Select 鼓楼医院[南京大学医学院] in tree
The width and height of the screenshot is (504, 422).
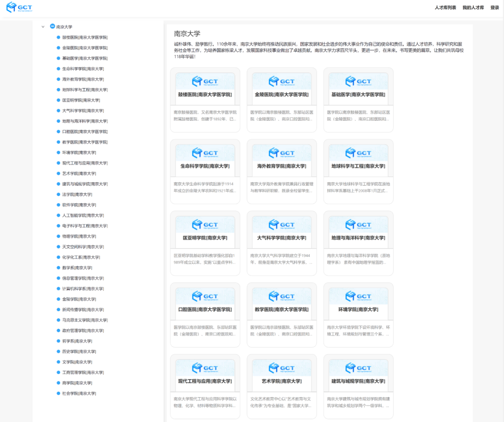pyautogui.click(x=85, y=38)
